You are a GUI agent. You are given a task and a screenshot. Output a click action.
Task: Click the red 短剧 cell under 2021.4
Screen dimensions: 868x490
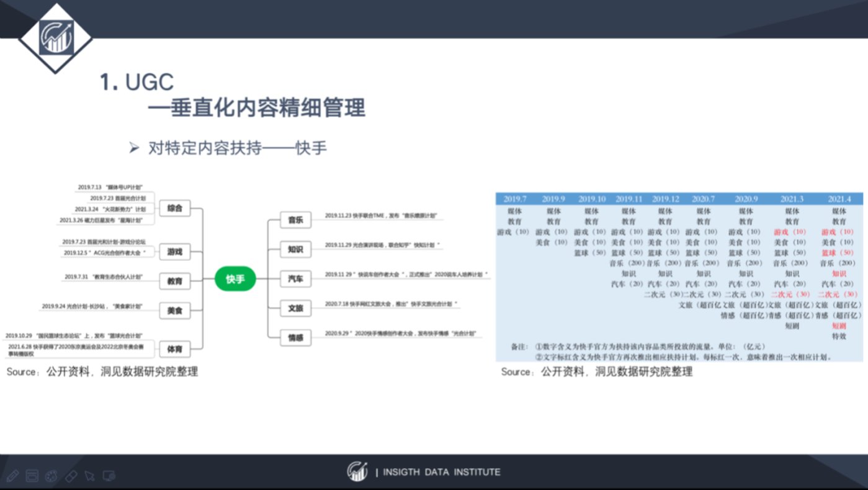839,325
